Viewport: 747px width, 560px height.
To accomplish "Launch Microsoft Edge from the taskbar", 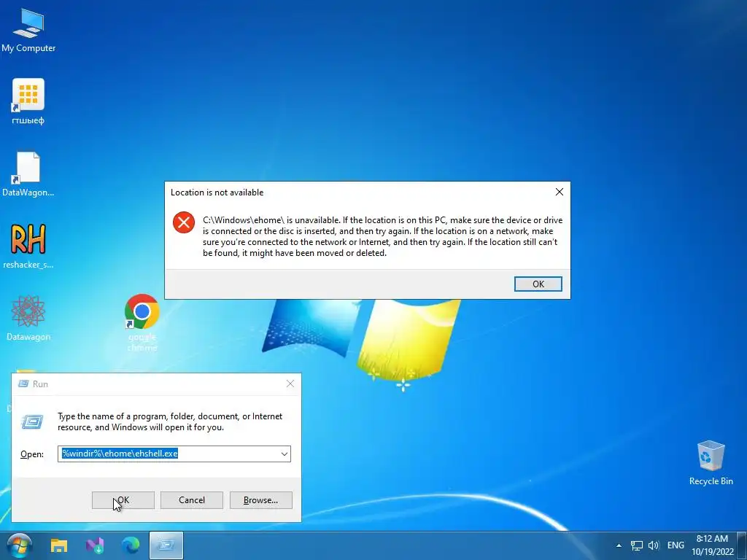I will coord(131,545).
